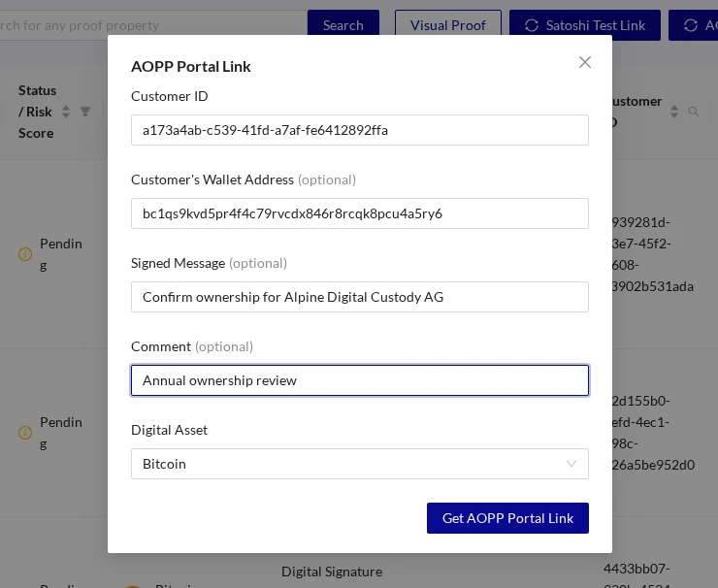Click the Customer ID input field

tap(359, 130)
